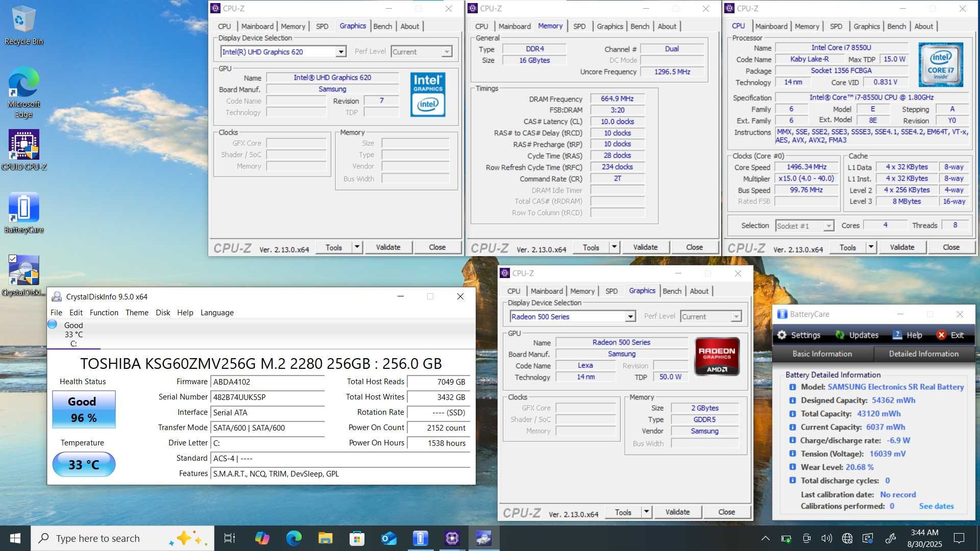
Task: Open the notification center icon
Action: pos(959,538)
